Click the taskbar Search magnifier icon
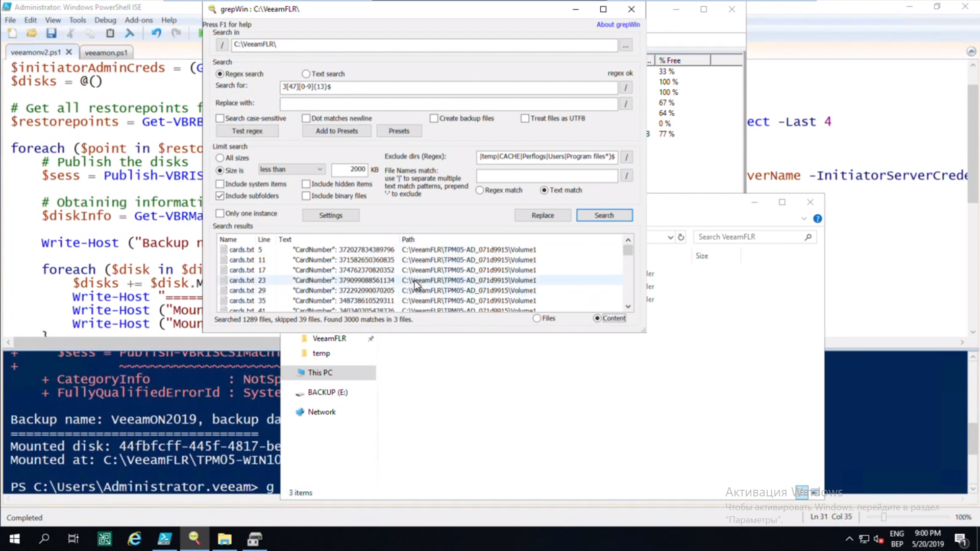980x551 pixels. tap(44, 539)
